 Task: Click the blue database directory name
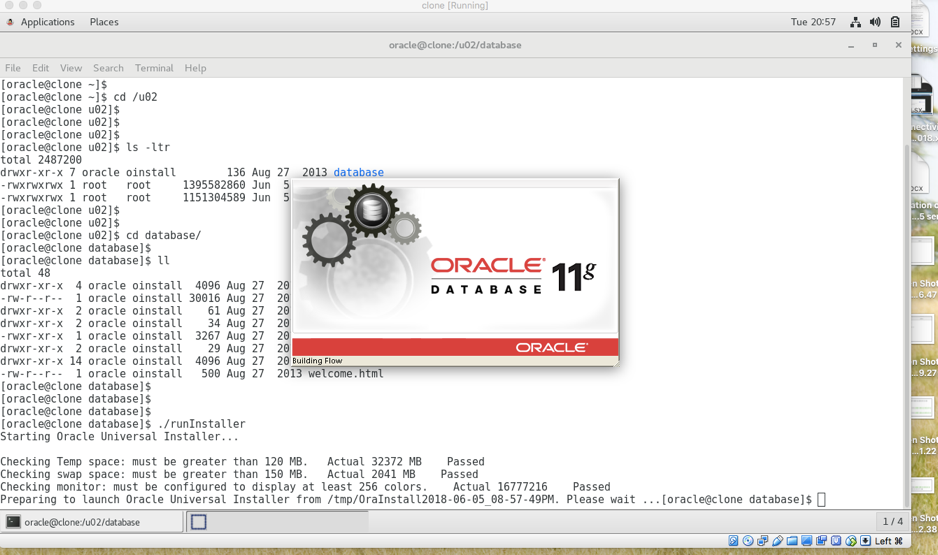[x=358, y=172]
